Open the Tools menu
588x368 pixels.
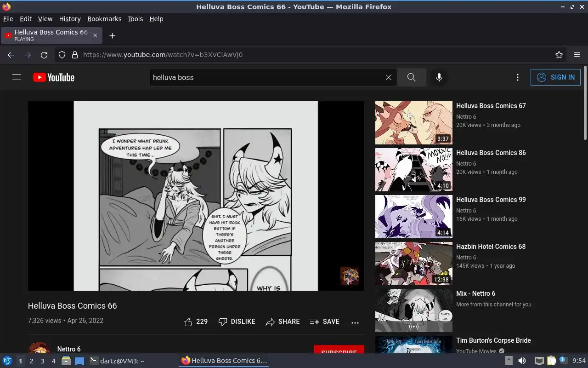pos(135,19)
